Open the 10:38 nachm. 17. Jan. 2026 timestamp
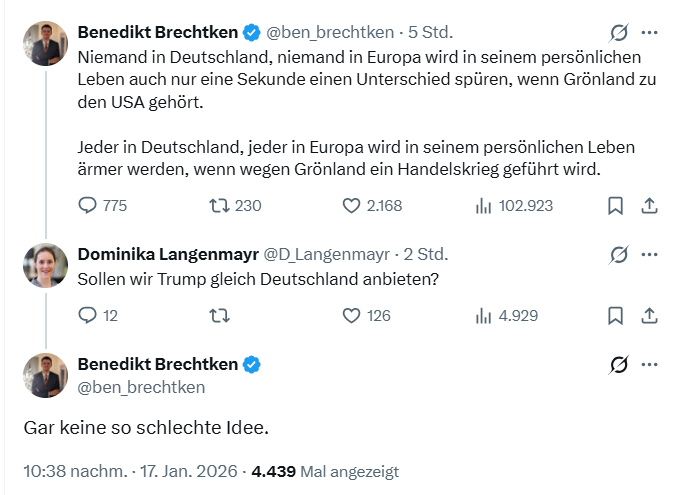 131,471
